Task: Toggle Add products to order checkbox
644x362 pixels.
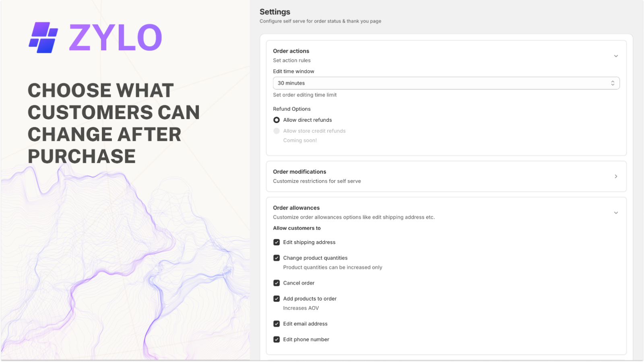Action: tap(277, 298)
